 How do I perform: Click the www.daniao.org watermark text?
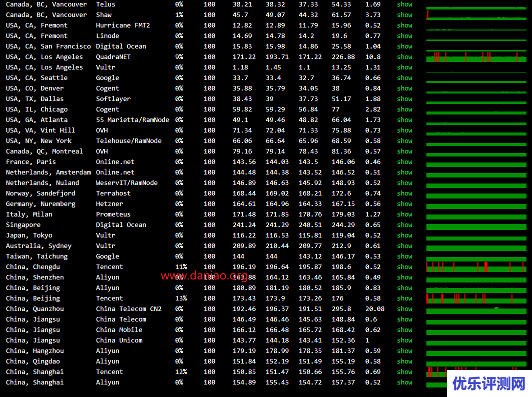click(x=204, y=276)
